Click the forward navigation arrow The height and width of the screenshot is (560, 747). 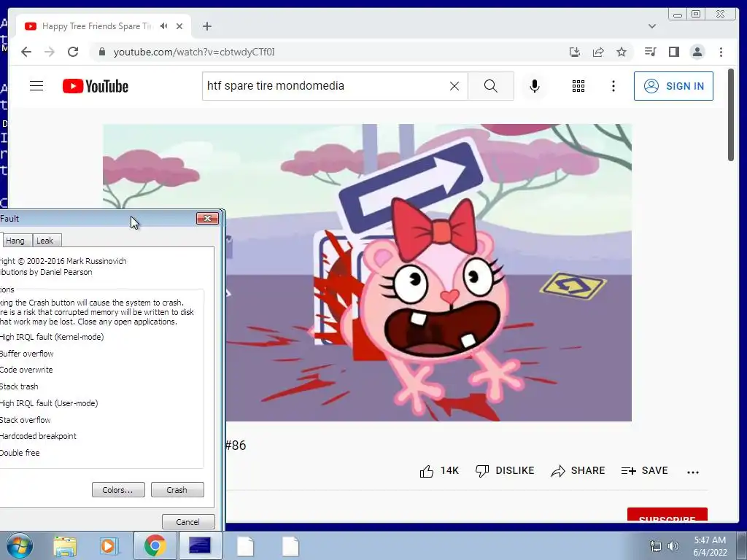[50, 52]
